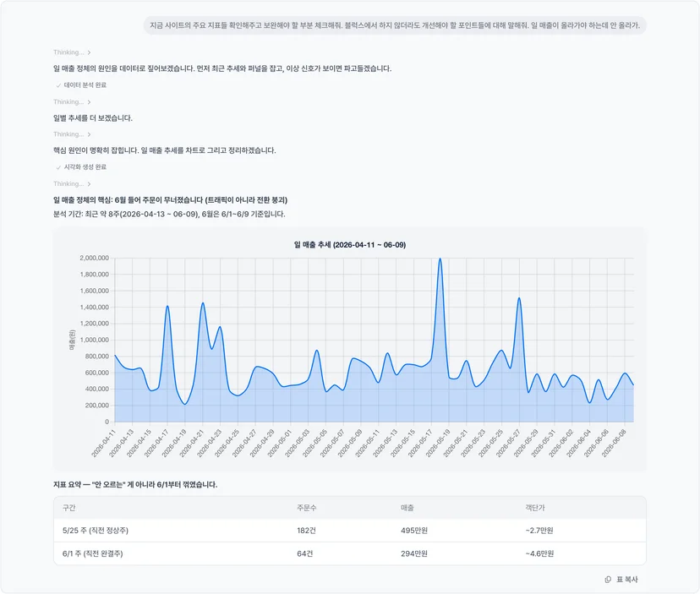Screen dimensions: 700x594
Task: Click the '182건' order count cell
Action: click(x=306, y=531)
